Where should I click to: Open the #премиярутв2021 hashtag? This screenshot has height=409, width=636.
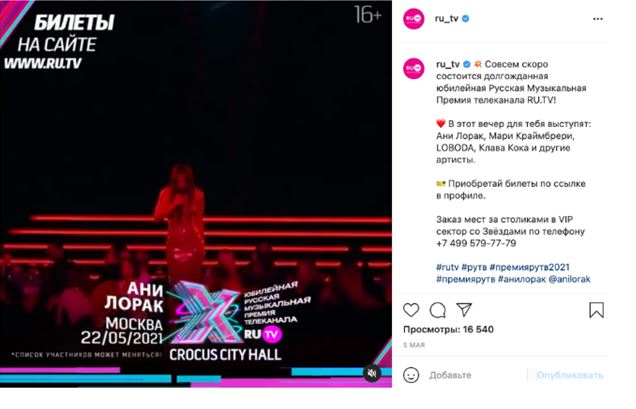[529, 267]
